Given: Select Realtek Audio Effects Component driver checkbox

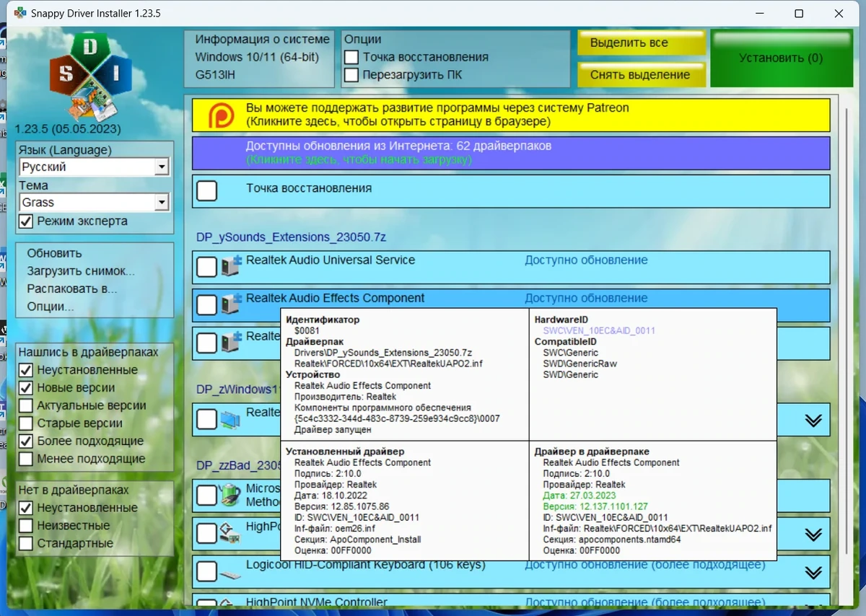Looking at the screenshot, I should coord(207,305).
